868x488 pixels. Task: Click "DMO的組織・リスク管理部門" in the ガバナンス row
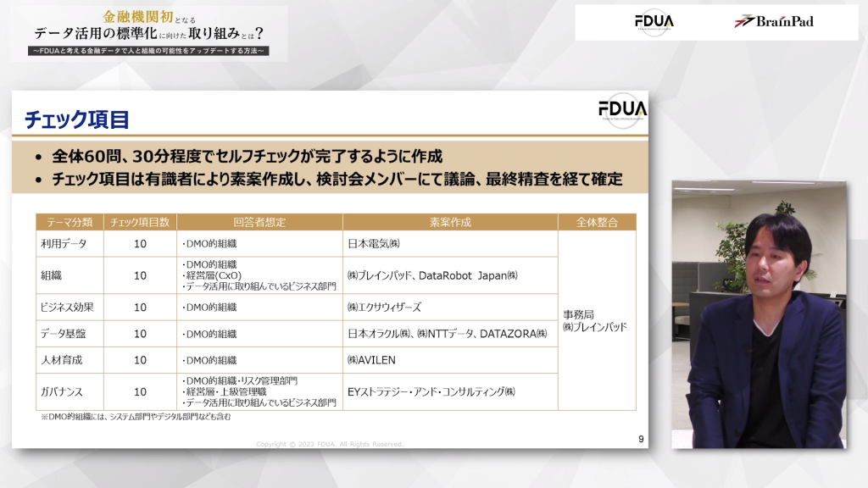(x=242, y=380)
